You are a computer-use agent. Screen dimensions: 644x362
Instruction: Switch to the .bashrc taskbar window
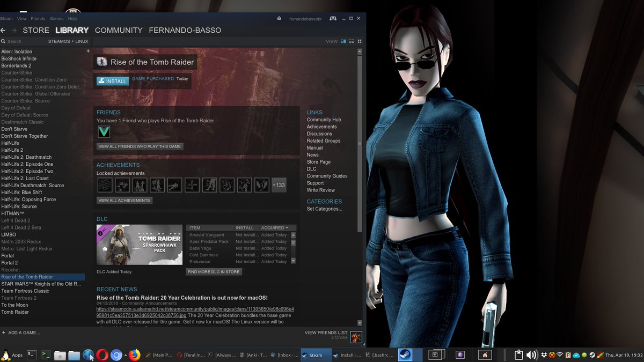pos(379,355)
